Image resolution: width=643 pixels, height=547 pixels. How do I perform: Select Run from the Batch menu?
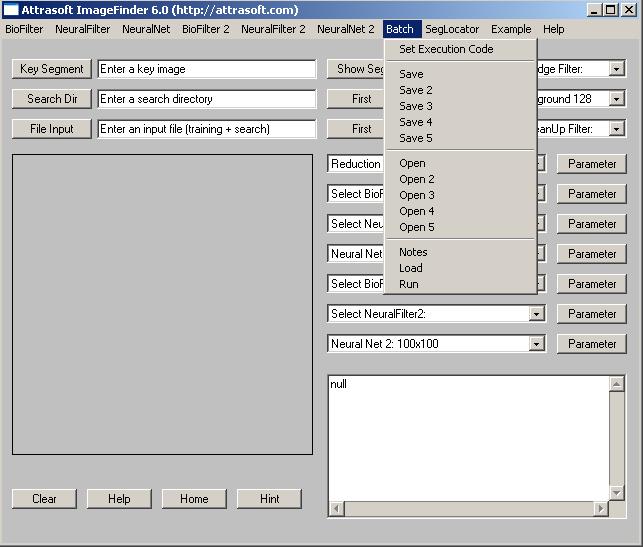(409, 284)
